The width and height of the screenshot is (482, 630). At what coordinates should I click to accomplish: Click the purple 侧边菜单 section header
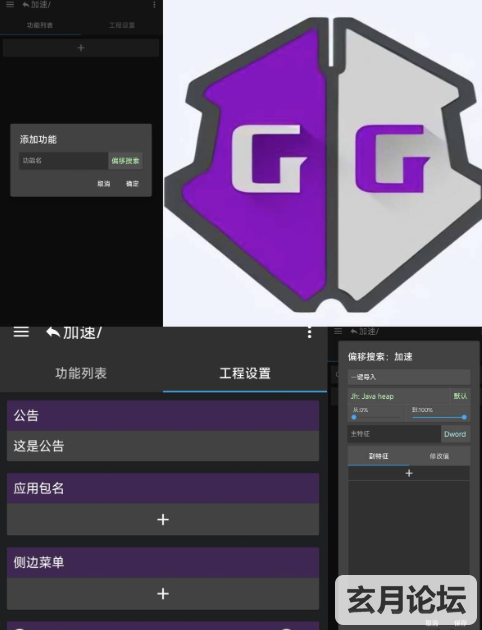click(x=163, y=562)
